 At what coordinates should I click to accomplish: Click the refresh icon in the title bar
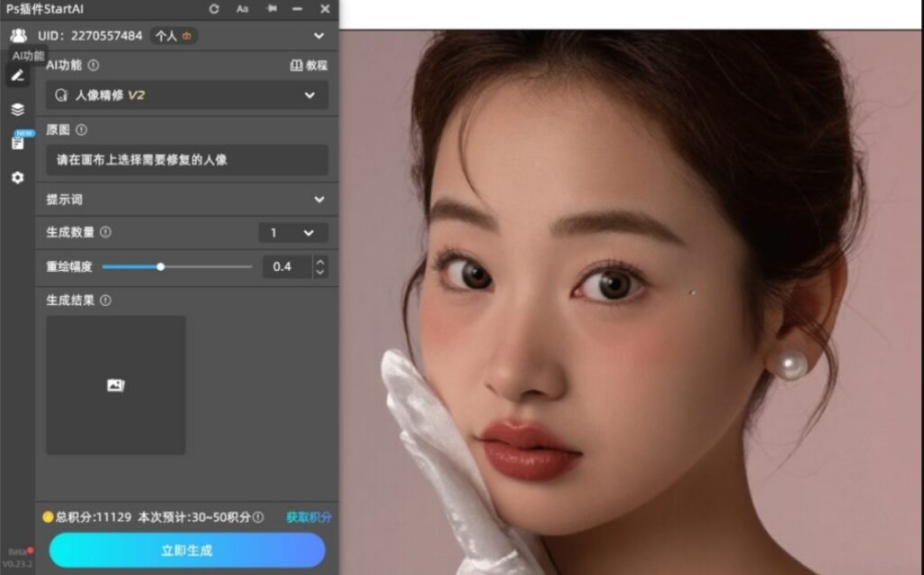[x=213, y=10]
